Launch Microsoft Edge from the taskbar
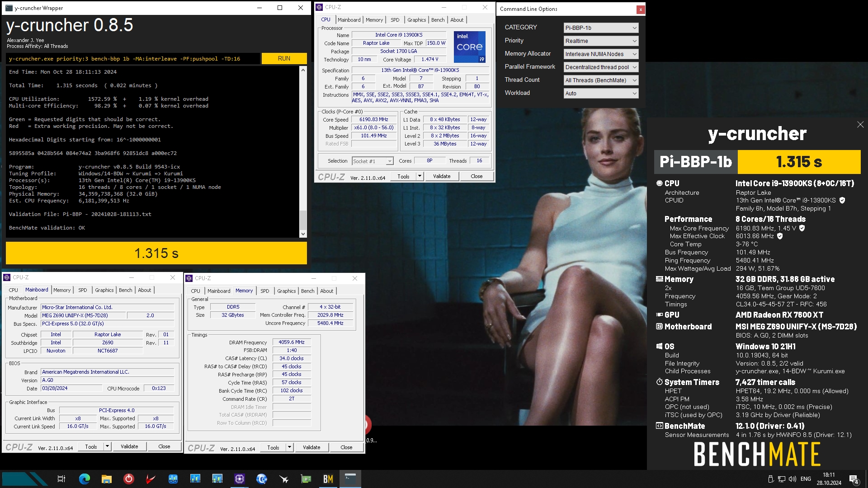 [85, 479]
